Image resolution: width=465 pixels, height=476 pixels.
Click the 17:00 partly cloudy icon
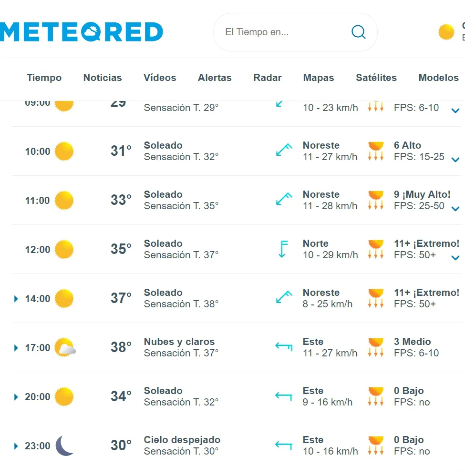[65, 348]
